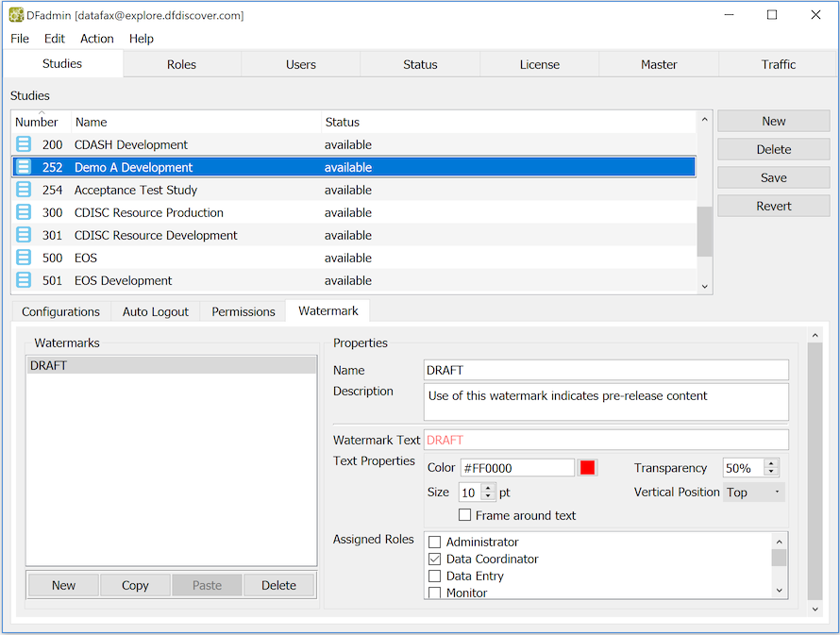Open the Configurations sub-tab

click(60, 311)
